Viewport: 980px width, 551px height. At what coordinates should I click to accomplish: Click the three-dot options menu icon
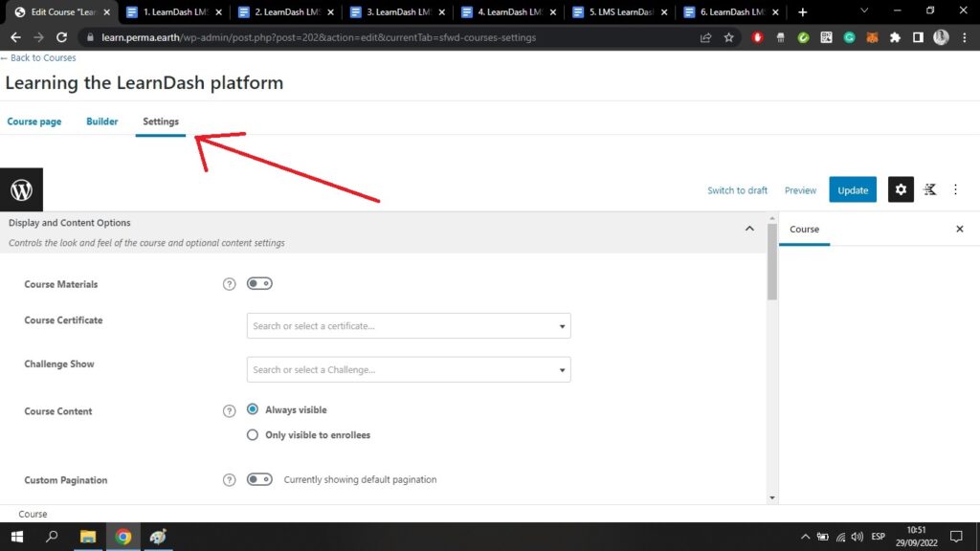(x=955, y=189)
